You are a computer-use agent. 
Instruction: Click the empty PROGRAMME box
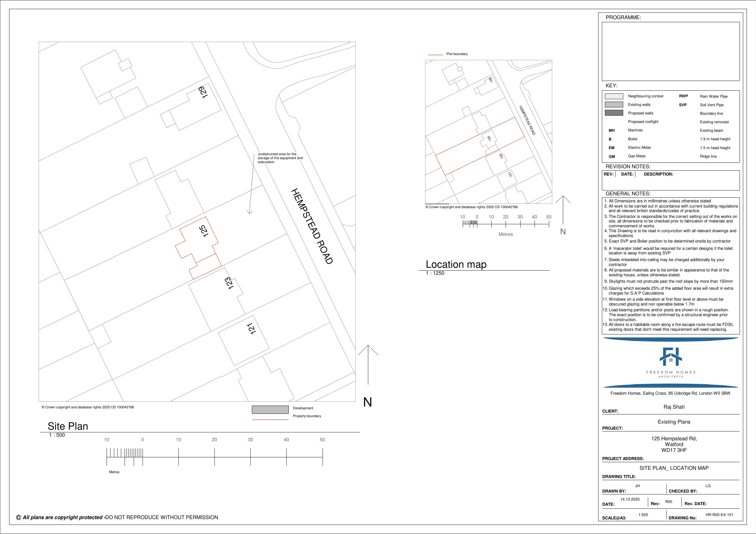670,51
